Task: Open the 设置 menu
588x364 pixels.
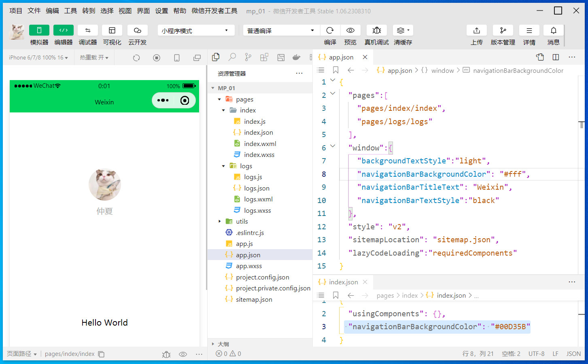Action: (x=161, y=11)
